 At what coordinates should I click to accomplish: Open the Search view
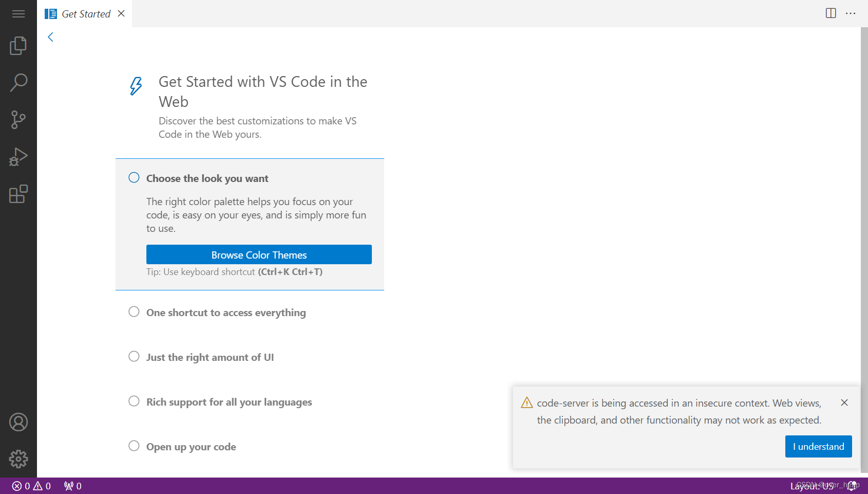tap(18, 82)
